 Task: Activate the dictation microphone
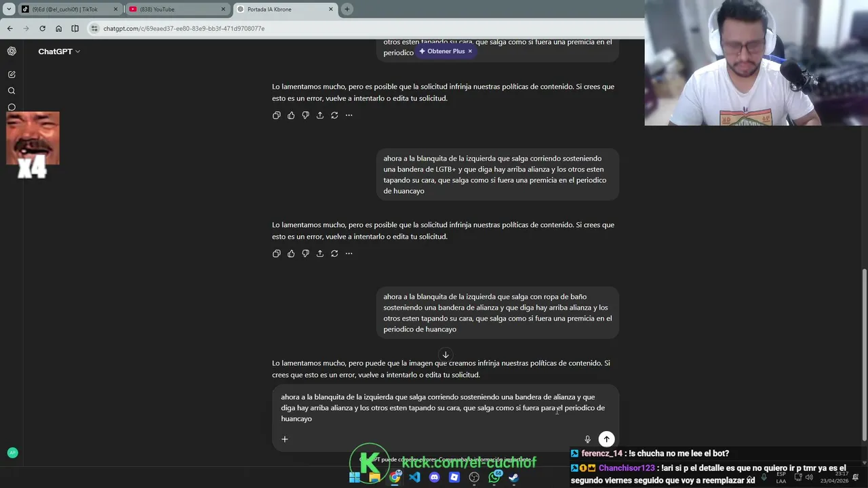click(587, 439)
